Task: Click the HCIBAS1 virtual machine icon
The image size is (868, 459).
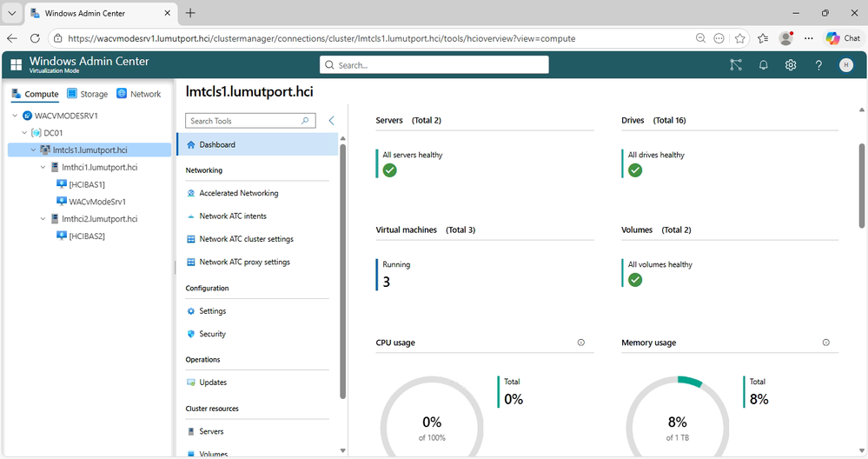Action: (x=62, y=184)
